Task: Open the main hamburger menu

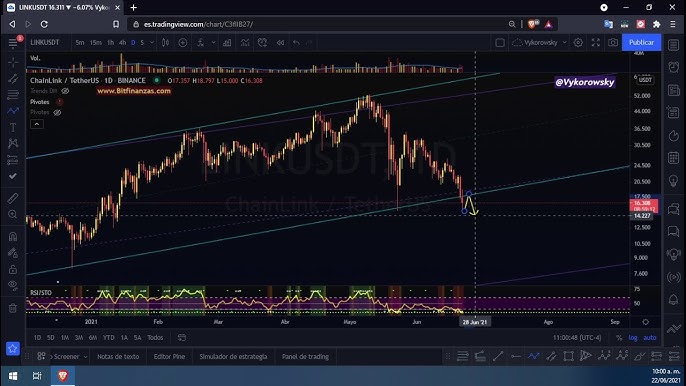Action: click(13, 43)
